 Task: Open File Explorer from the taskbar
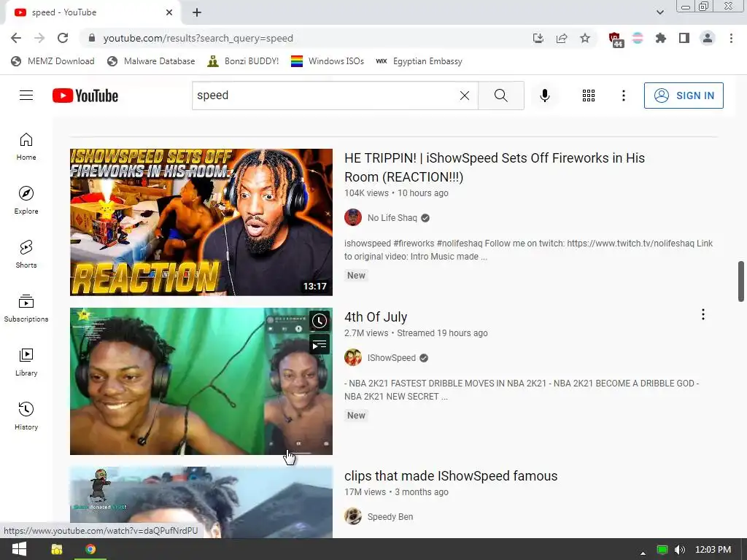[57, 550]
